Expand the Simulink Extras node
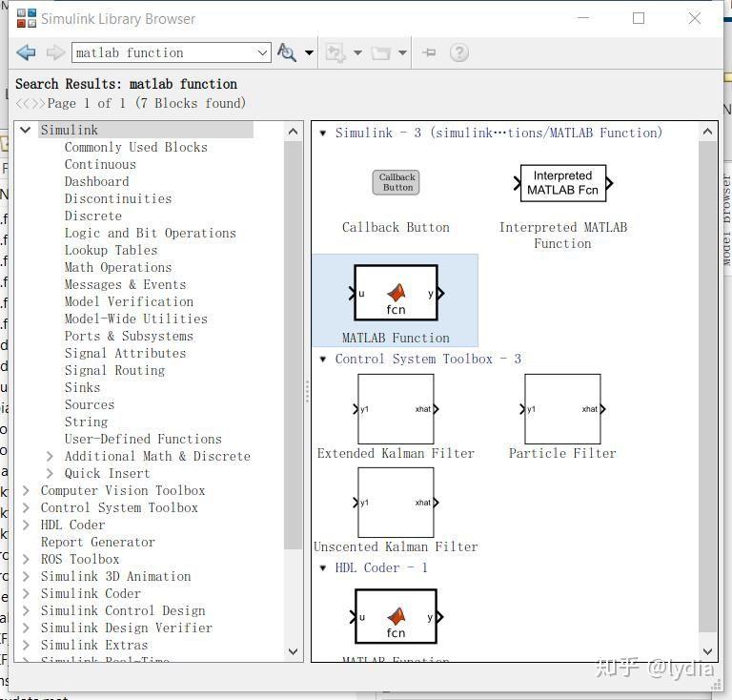This screenshot has width=732, height=700. click(26, 646)
